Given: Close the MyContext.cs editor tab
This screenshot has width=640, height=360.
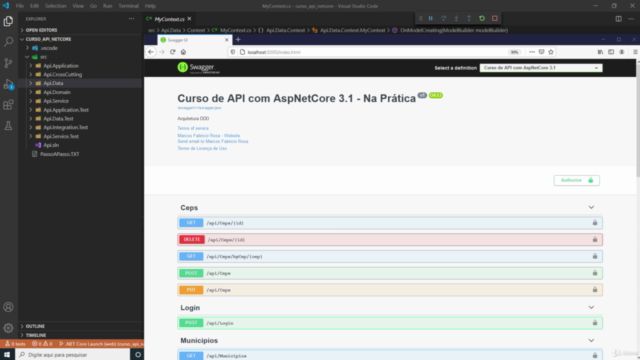Looking at the screenshot, I should [189, 19].
